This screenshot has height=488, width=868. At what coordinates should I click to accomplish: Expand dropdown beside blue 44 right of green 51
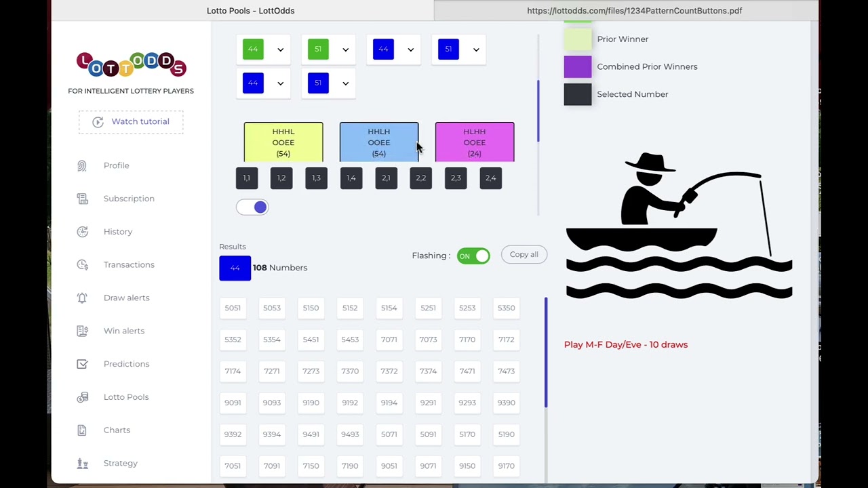410,49
